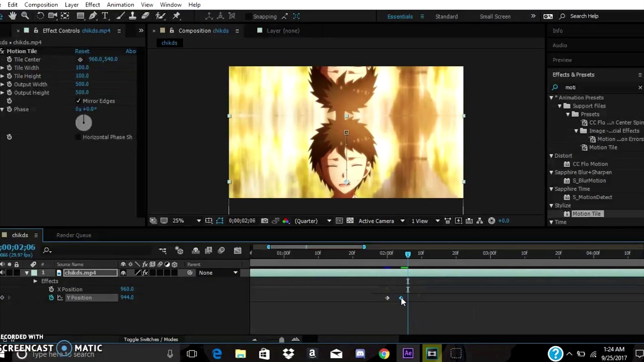Toggle effects fx switch on chikds.mp4
644x362 pixels.
145,273
